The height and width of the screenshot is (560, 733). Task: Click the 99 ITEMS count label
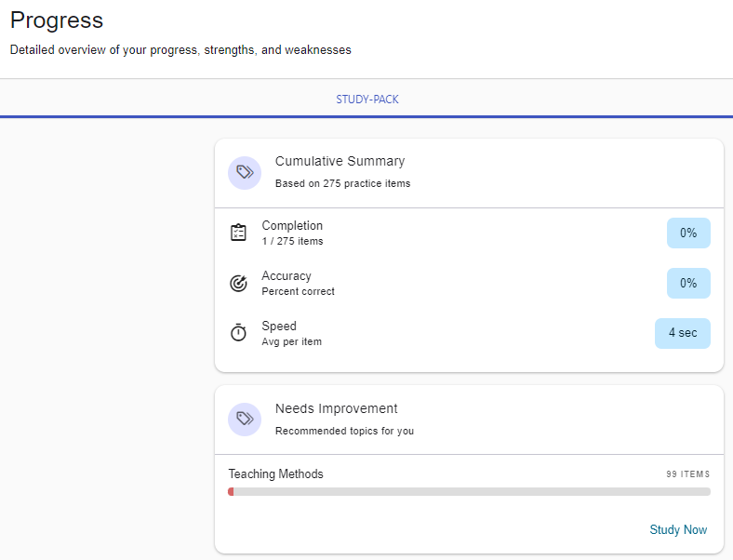click(687, 474)
